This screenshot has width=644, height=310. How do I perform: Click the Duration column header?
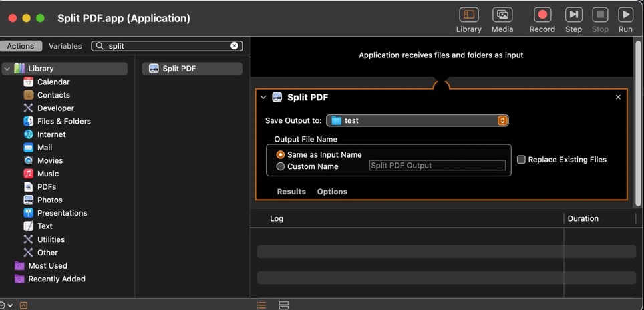583,218
